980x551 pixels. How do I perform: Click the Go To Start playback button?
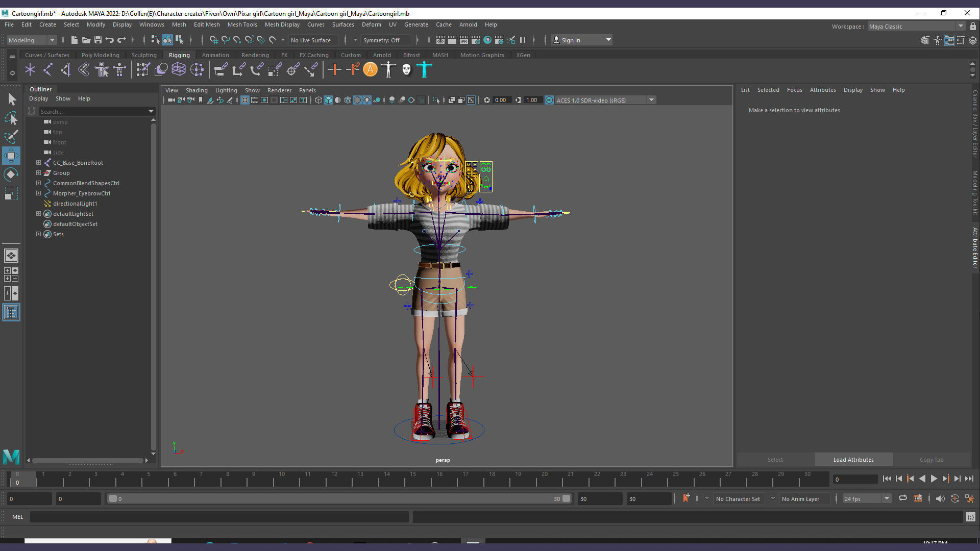[x=887, y=479]
